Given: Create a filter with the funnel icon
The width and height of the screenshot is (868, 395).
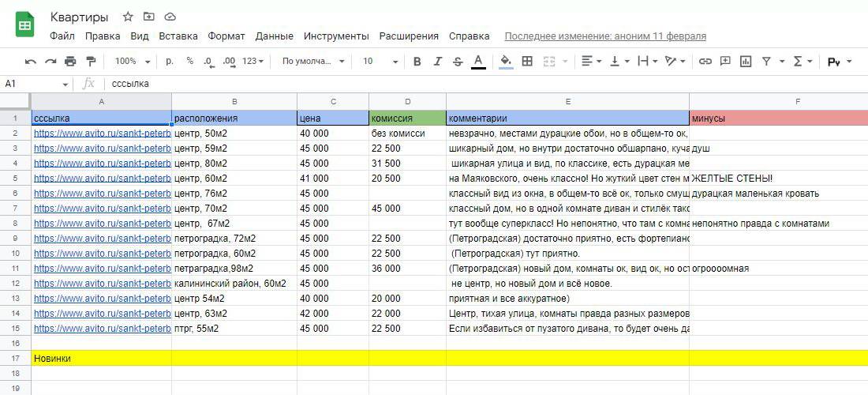Looking at the screenshot, I should click(x=766, y=61).
